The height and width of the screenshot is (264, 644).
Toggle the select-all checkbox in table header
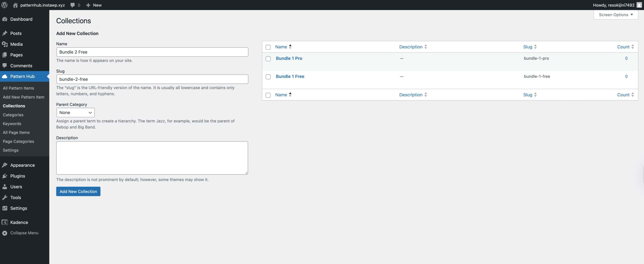tap(268, 47)
